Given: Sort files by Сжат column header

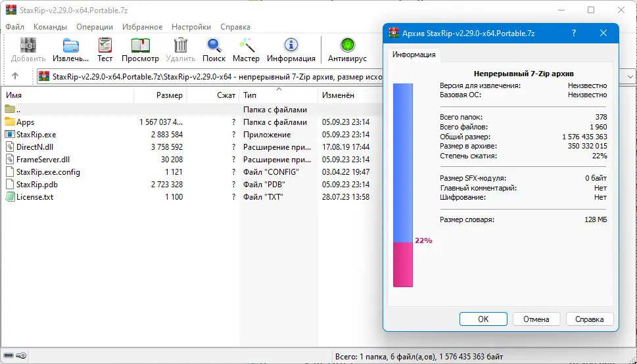Looking at the screenshot, I should (213, 95).
